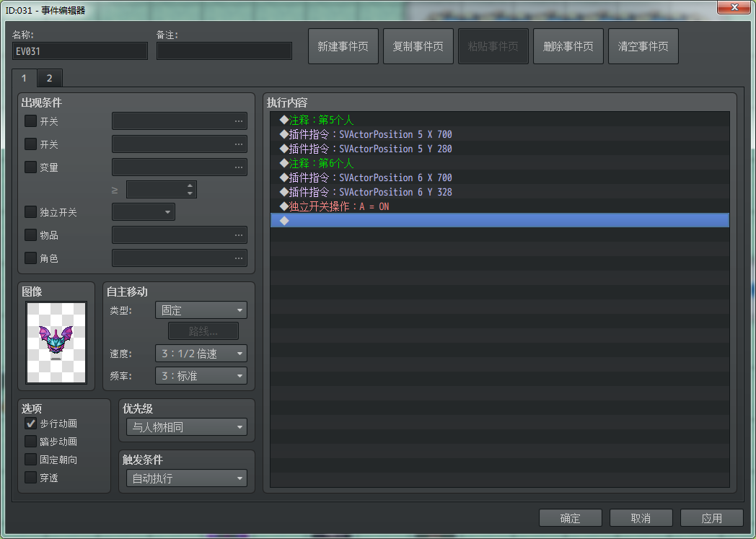Click the 新建事件页 button
756x539 pixels.
click(x=343, y=46)
